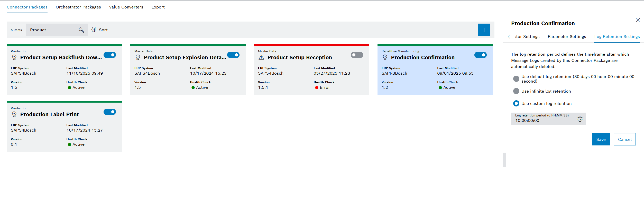Viewport: 644px width, 207px height.
Task: Click the clock icon in log retention field
Action: coord(580,119)
